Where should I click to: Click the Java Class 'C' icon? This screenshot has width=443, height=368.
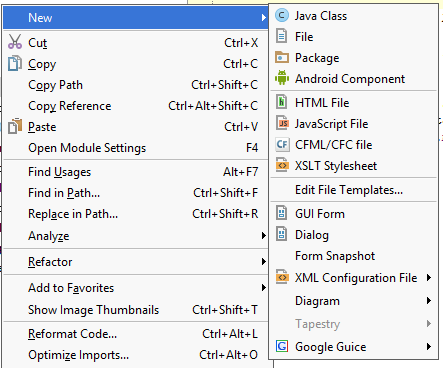pyautogui.click(x=282, y=16)
